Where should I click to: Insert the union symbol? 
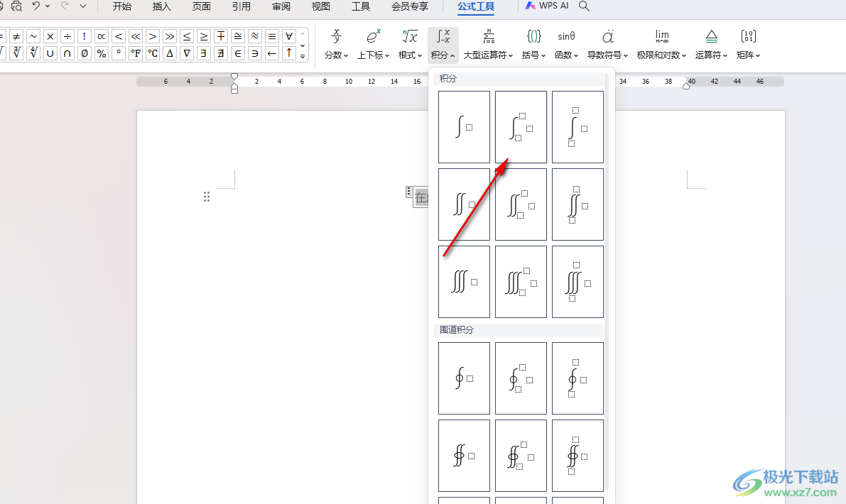tap(50, 53)
